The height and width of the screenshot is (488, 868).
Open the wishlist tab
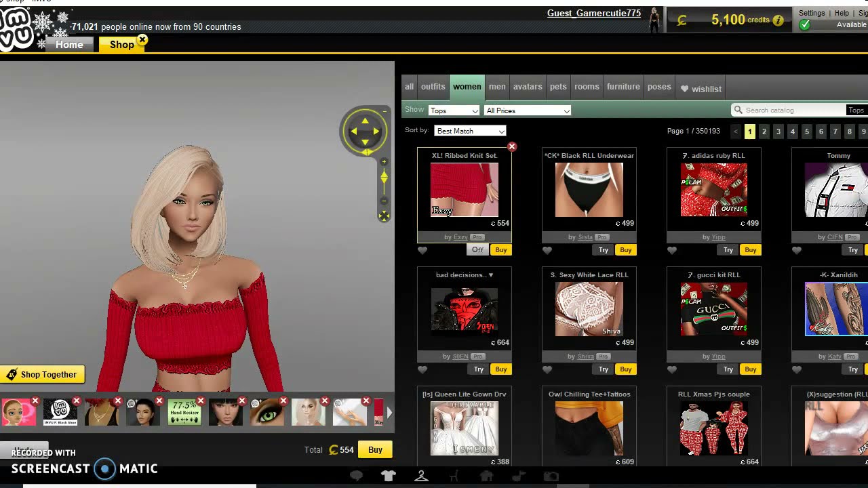701,89
